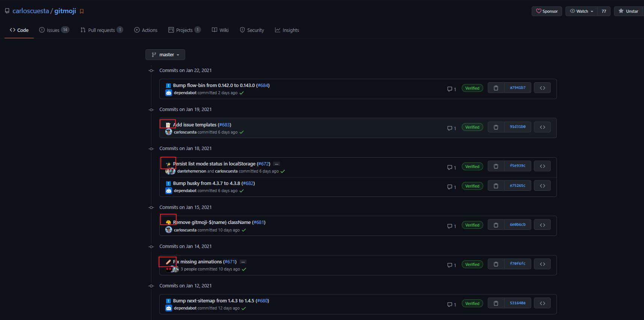
Task: Open the Watch notifications dropdown
Action: (582, 11)
